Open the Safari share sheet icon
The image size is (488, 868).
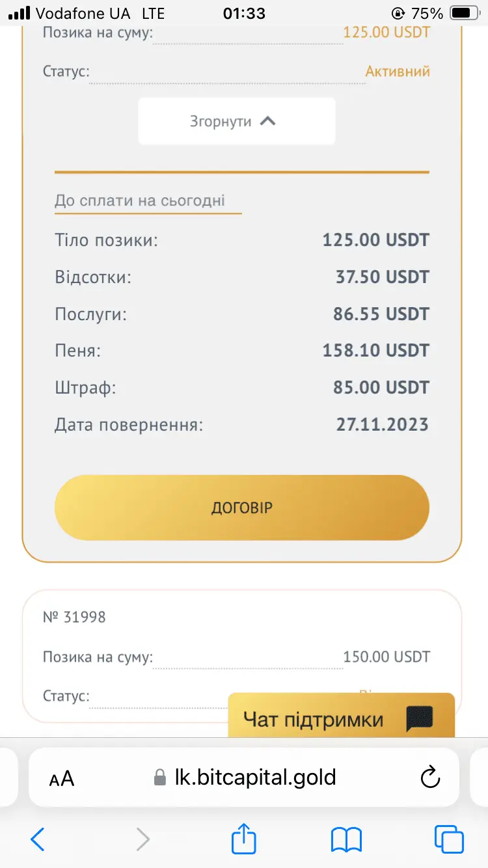pos(244,839)
